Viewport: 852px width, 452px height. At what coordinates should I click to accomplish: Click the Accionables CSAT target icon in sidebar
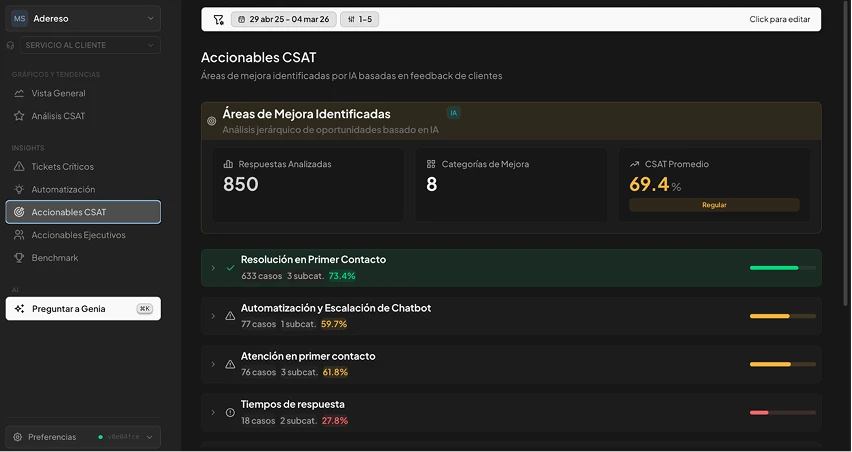19,212
